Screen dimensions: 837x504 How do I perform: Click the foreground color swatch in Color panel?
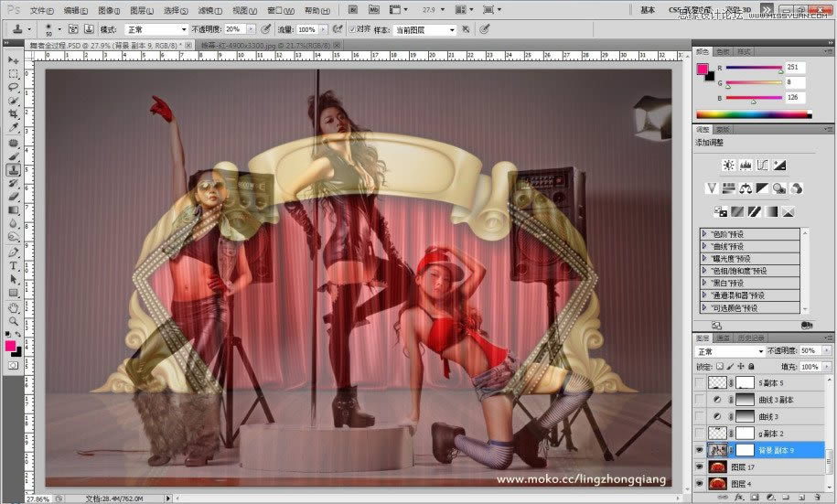coord(702,70)
